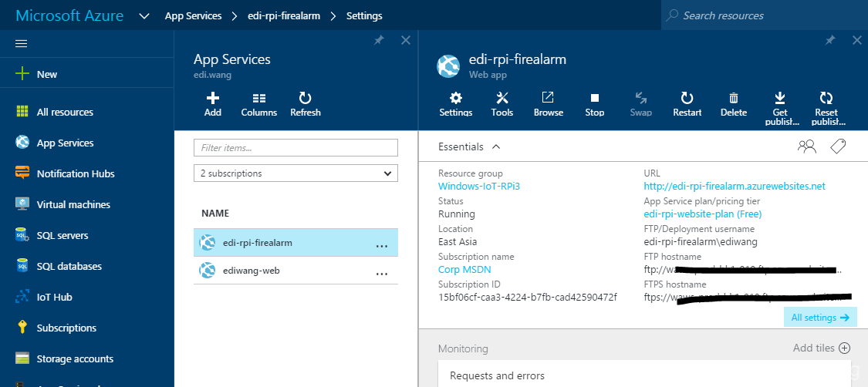The height and width of the screenshot is (387, 868).
Task: Select edi-rpi-firealarm in the list
Action: (296, 243)
